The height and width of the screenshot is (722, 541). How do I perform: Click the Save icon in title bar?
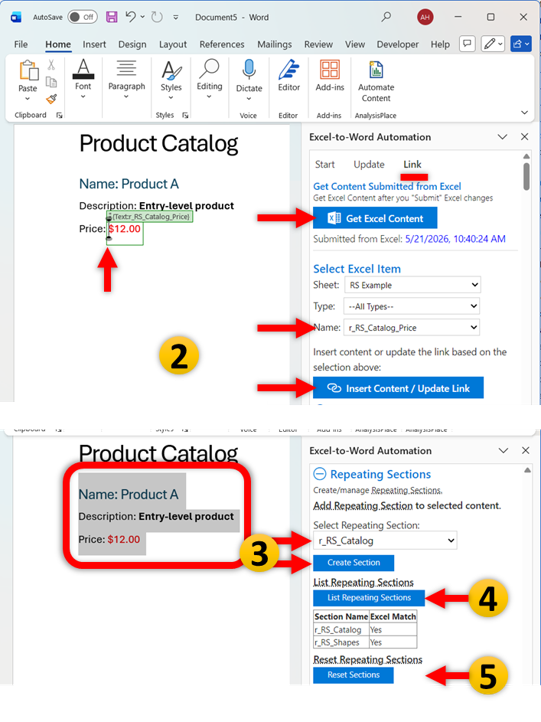point(111,17)
